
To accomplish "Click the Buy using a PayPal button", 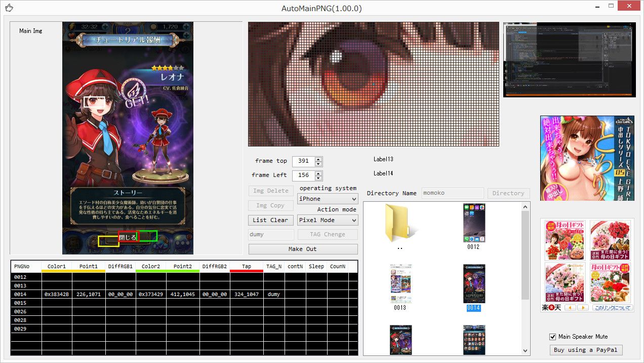I will pyautogui.click(x=586, y=350).
